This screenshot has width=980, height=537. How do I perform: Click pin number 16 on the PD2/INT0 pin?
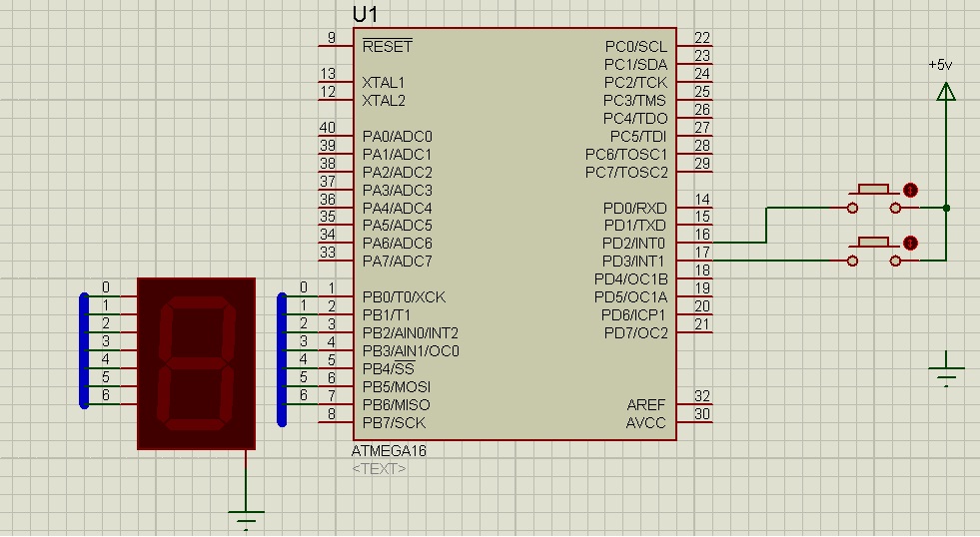click(702, 235)
